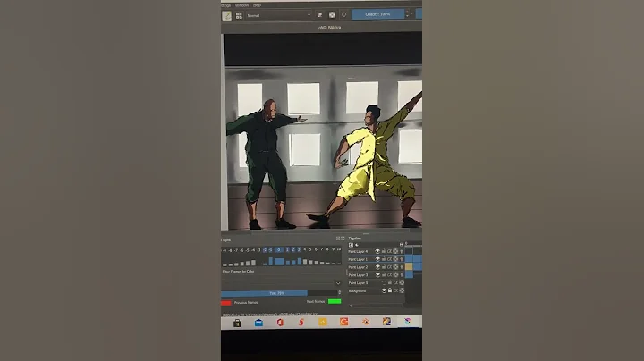Hide Paint Layer 2 with eye icon

377,267
